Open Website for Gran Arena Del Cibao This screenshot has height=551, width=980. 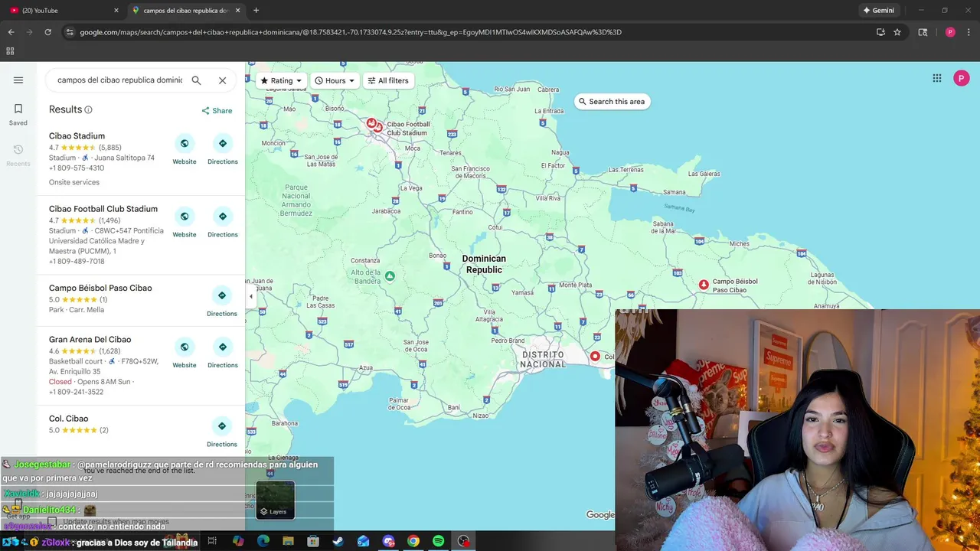(185, 354)
